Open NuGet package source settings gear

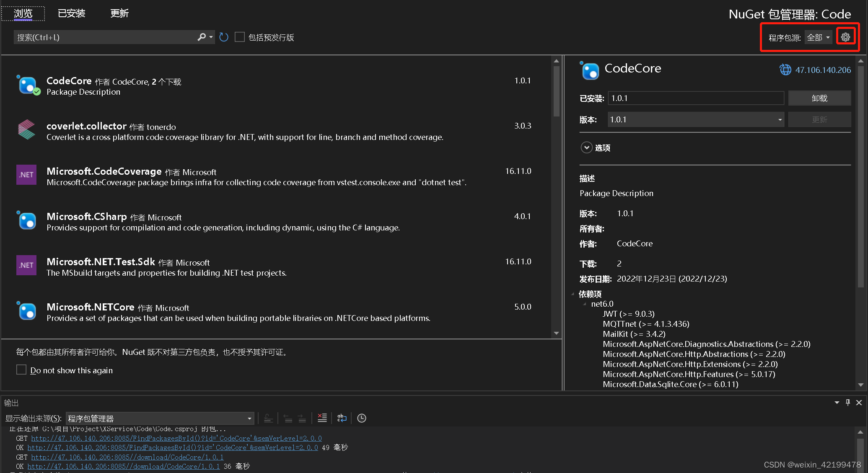click(845, 37)
